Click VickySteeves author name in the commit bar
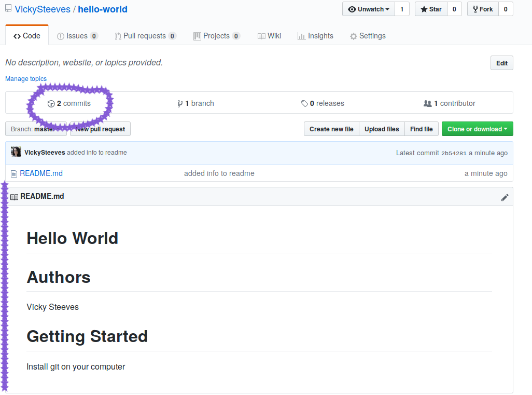The image size is (532, 395). pyautogui.click(x=45, y=153)
